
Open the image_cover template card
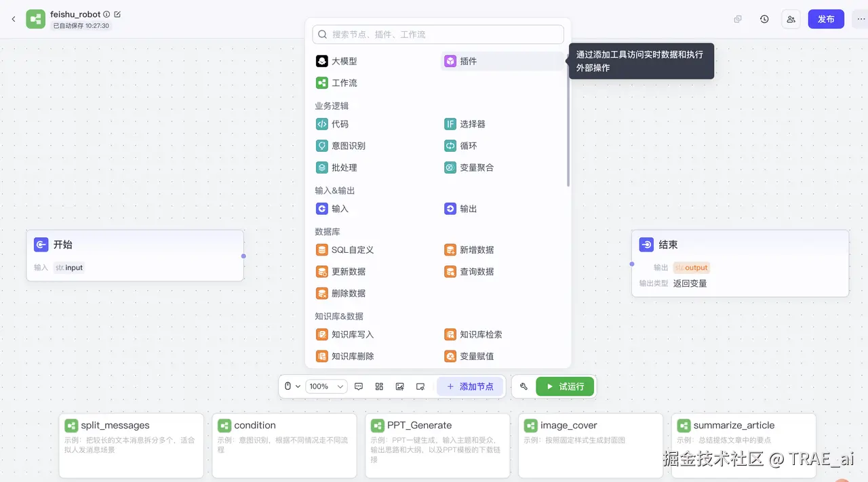(x=591, y=445)
